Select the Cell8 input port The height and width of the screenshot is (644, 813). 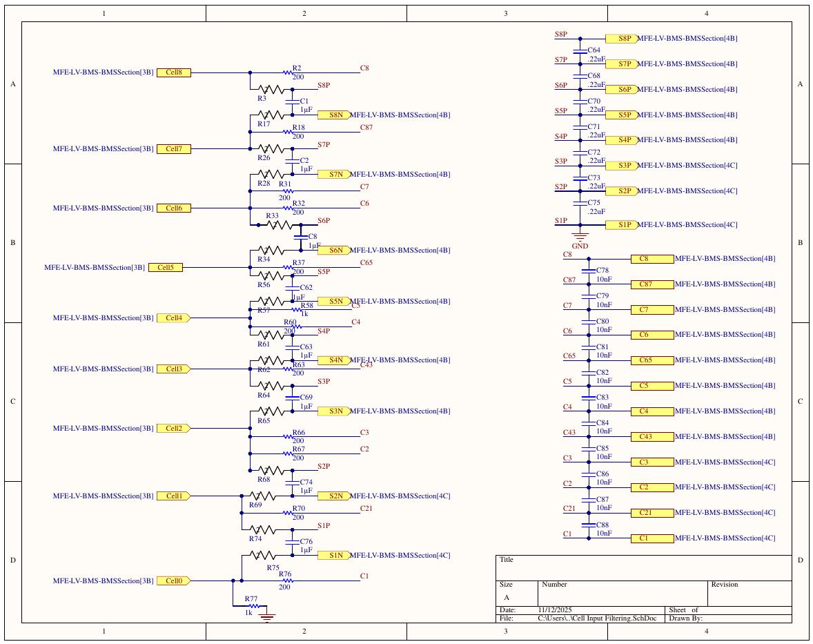tap(174, 72)
